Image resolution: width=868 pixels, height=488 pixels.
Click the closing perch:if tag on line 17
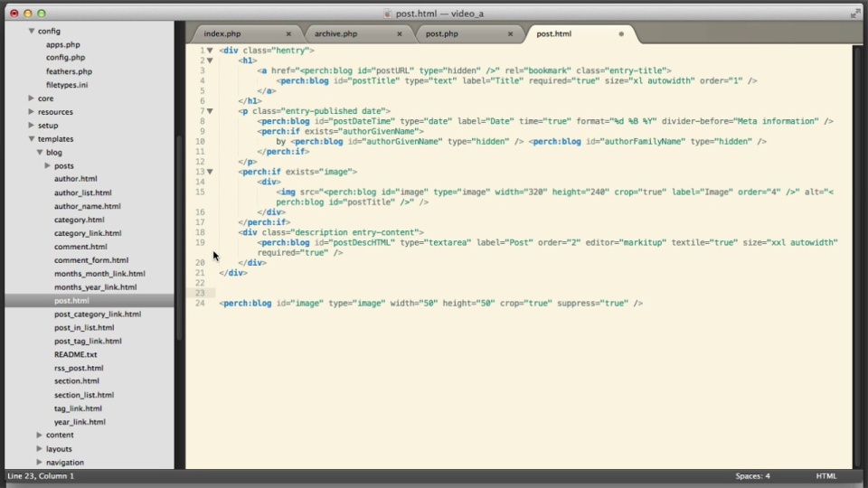tap(264, 222)
